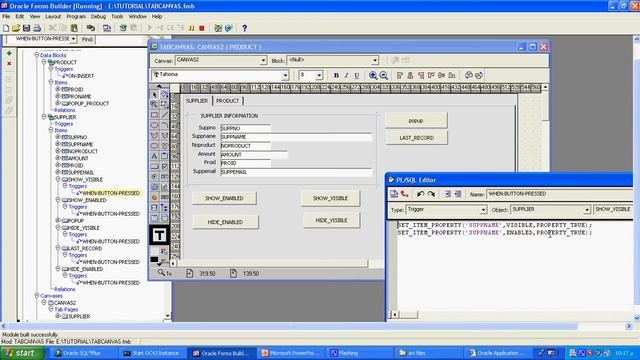Click the green Create plus icon in navigator
This screenshot has height=360, width=640.
pyautogui.click(x=9, y=53)
